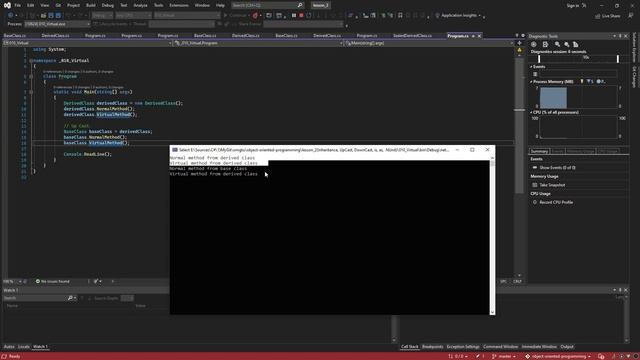Open the Analyze menu
Viewport: 640px width, 360px height.
(x=140, y=5)
